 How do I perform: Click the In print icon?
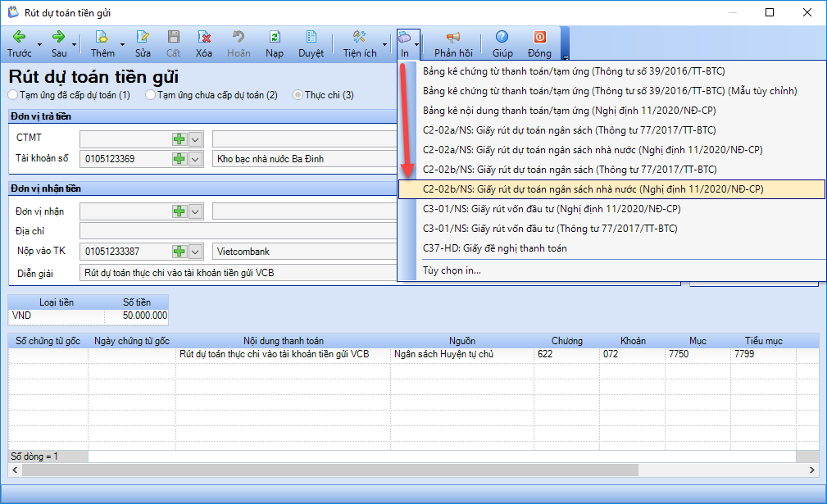[405, 37]
